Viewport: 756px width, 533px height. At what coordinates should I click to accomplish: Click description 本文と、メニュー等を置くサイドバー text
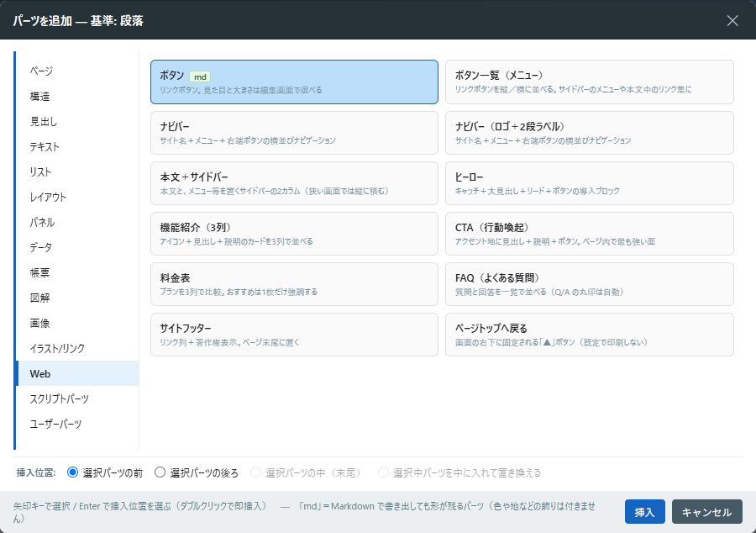click(x=275, y=191)
